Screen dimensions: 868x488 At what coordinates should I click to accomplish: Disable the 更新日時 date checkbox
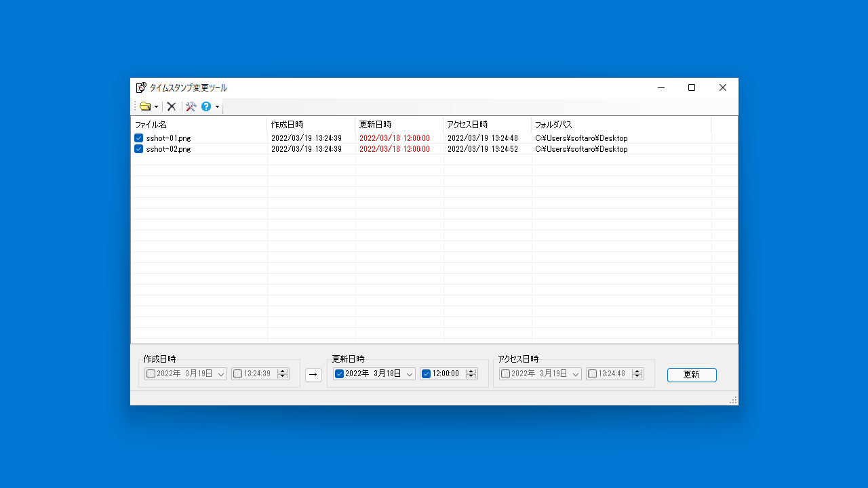tap(339, 373)
